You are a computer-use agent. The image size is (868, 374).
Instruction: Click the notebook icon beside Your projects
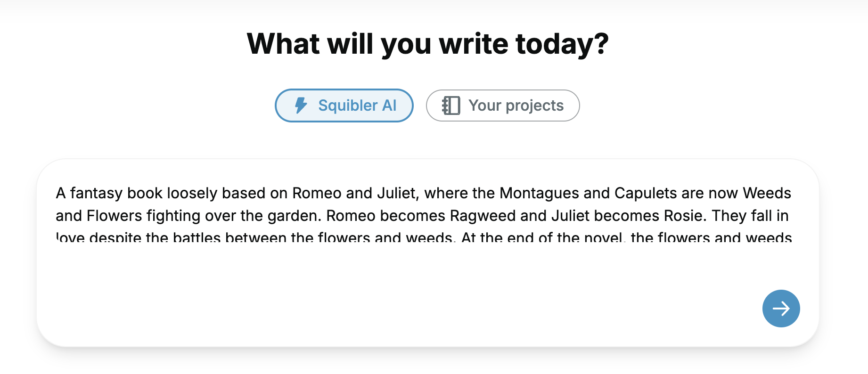click(x=451, y=106)
